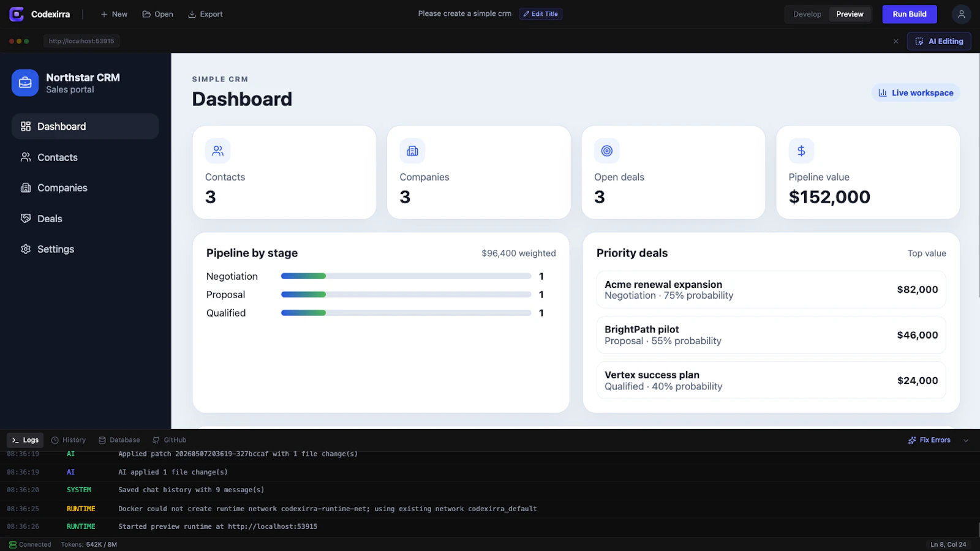Open Deals in the sidebar
Image resolution: width=980 pixels, height=551 pixels.
pyautogui.click(x=85, y=219)
